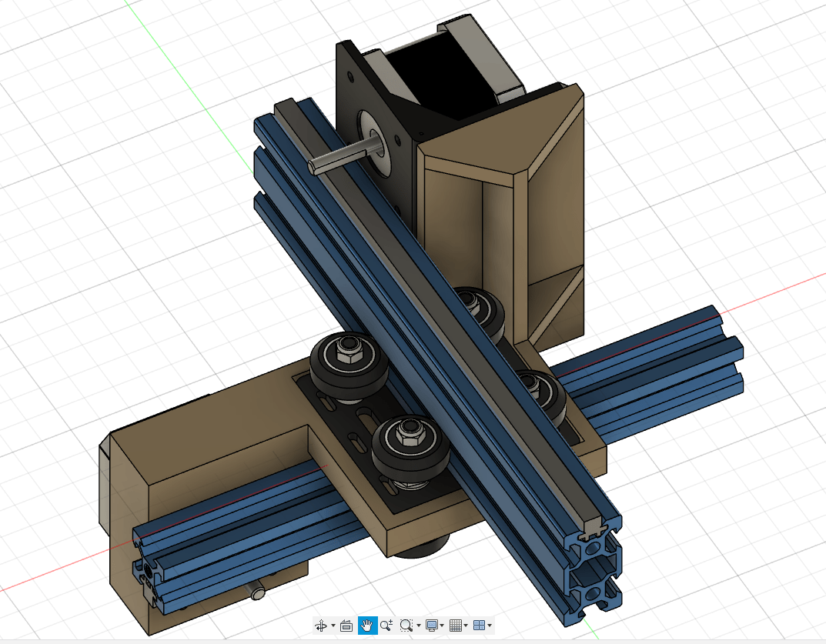The image size is (826, 644).
Task: Click the Viewports layout icon
Action: [479, 625]
